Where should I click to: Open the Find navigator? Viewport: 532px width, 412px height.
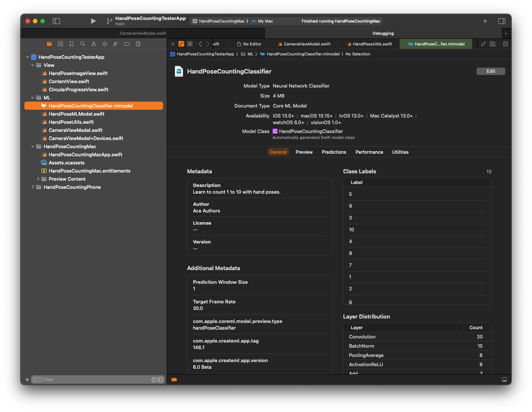82,44
